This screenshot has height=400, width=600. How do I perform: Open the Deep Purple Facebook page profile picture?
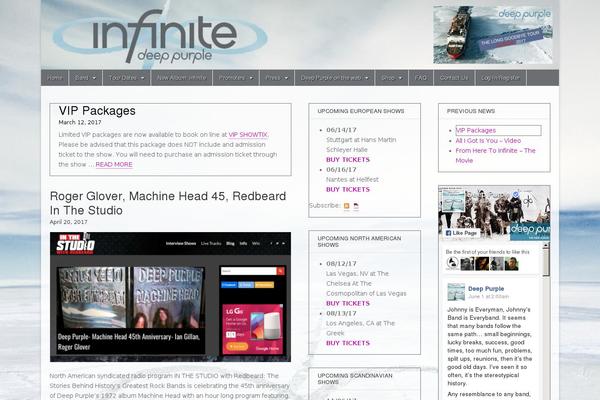453,201
